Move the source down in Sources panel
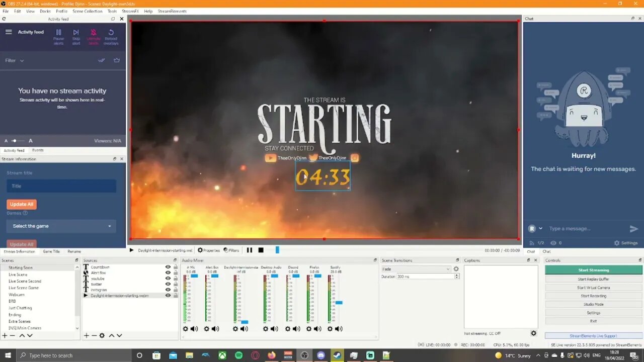This screenshot has width=644, height=362. 120,335
